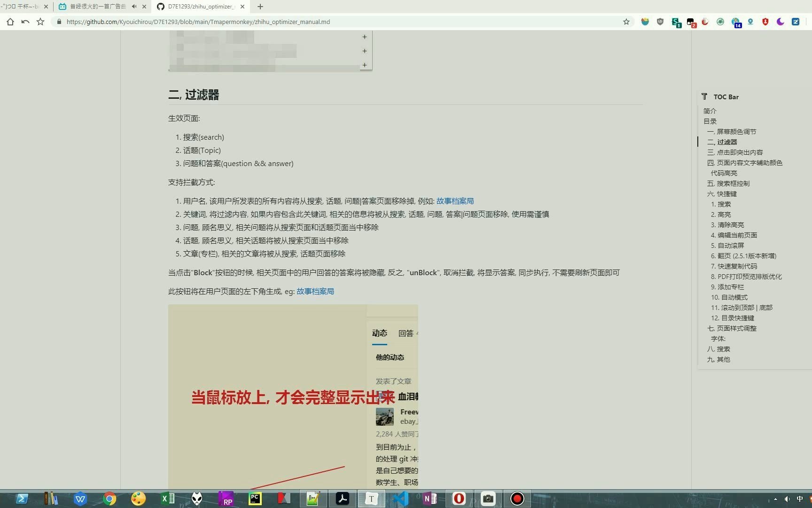Open the colorful bowl extension icon
Image resolution: width=812 pixels, height=508 pixels.
tap(645, 22)
